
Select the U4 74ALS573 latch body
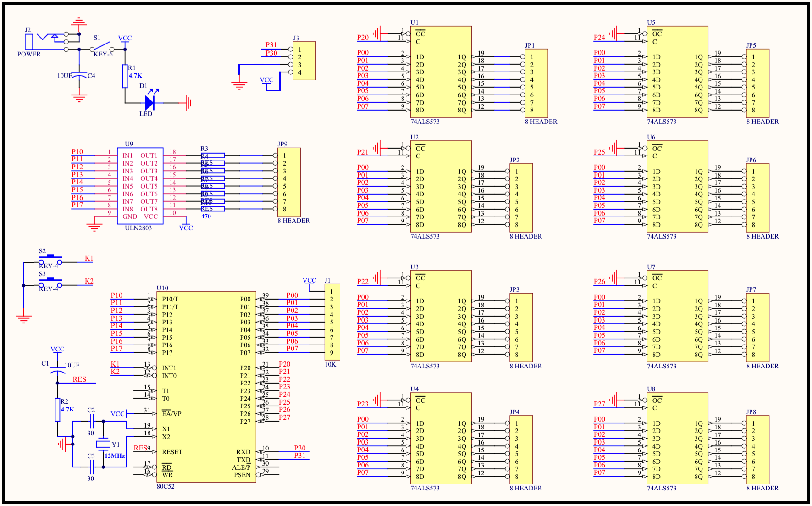click(441, 439)
